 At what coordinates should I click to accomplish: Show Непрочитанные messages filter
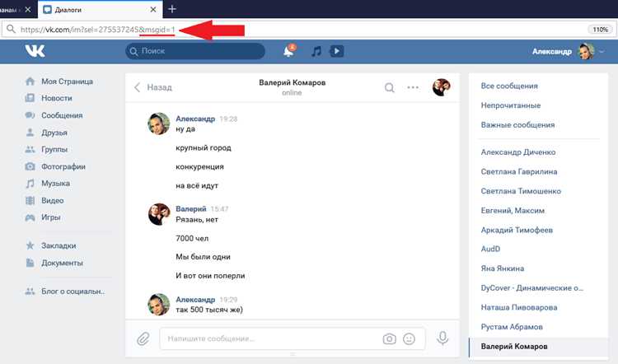click(x=510, y=105)
